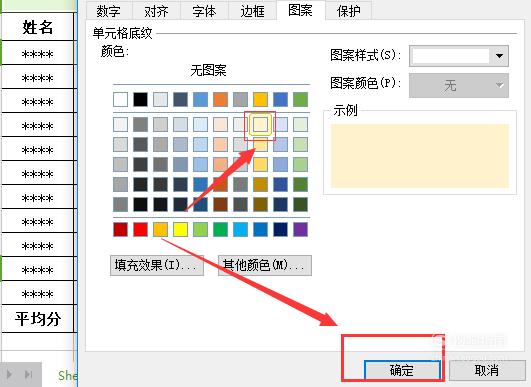This screenshot has width=531, height=387.
Task: Select the highlighted light yellow swatch
Action: [260, 124]
